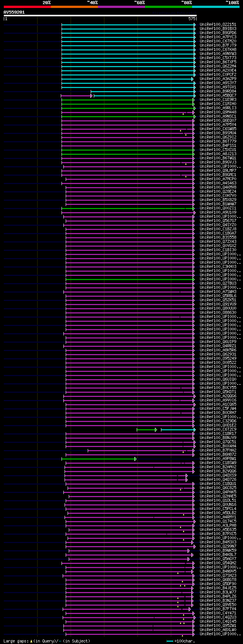Select label UniRef100_Q9M448
Viewport: 243px width, 644px height.
coord(218,112)
